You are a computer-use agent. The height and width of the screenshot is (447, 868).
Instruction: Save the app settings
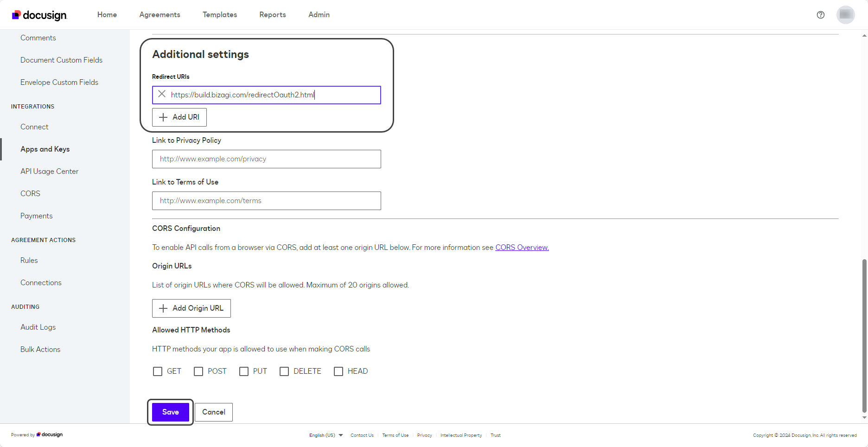pos(171,412)
